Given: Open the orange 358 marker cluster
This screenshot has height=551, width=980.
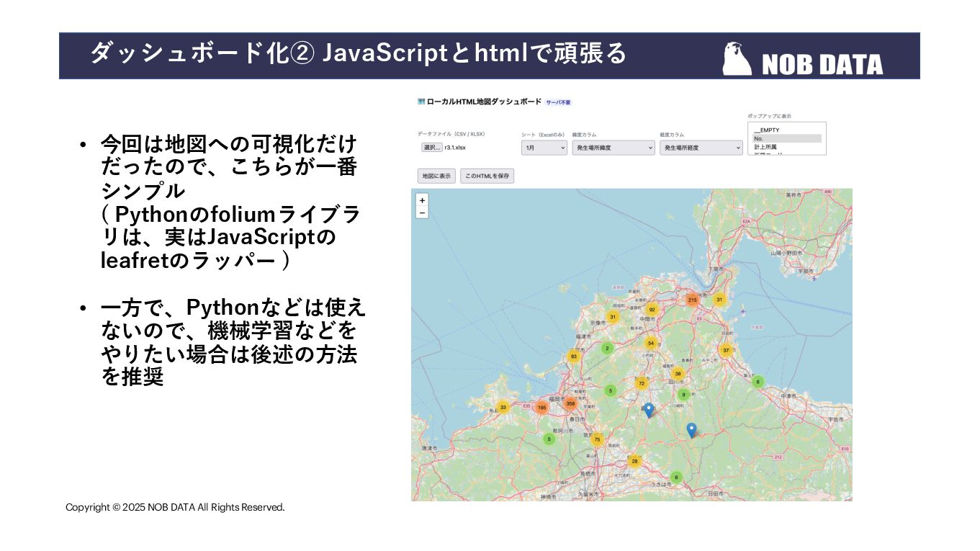Looking at the screenshot, I should click(x=570, y=404).
